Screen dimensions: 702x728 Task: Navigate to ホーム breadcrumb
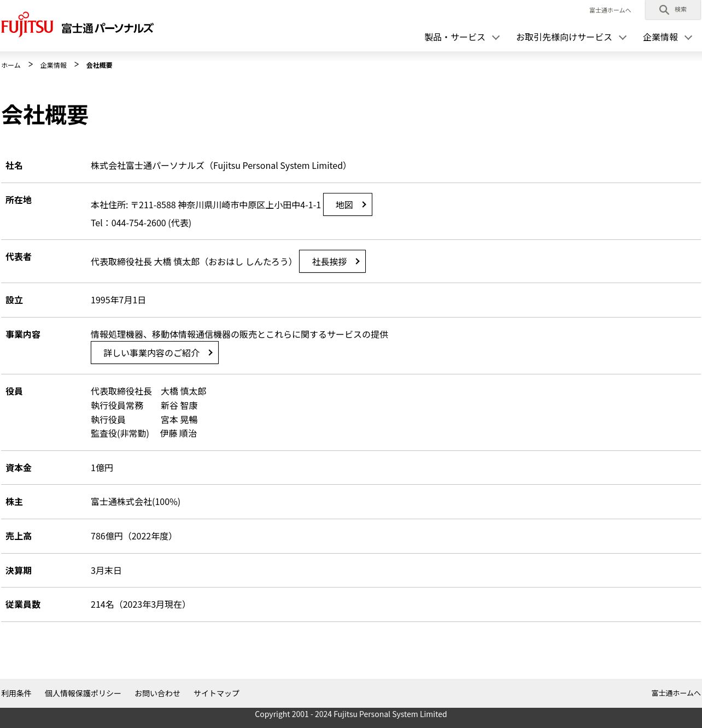11,65
